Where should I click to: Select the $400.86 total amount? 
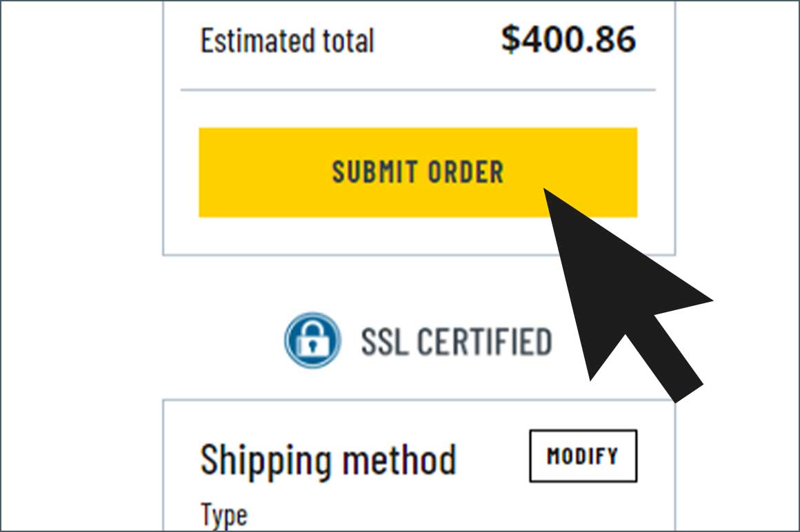568,39
